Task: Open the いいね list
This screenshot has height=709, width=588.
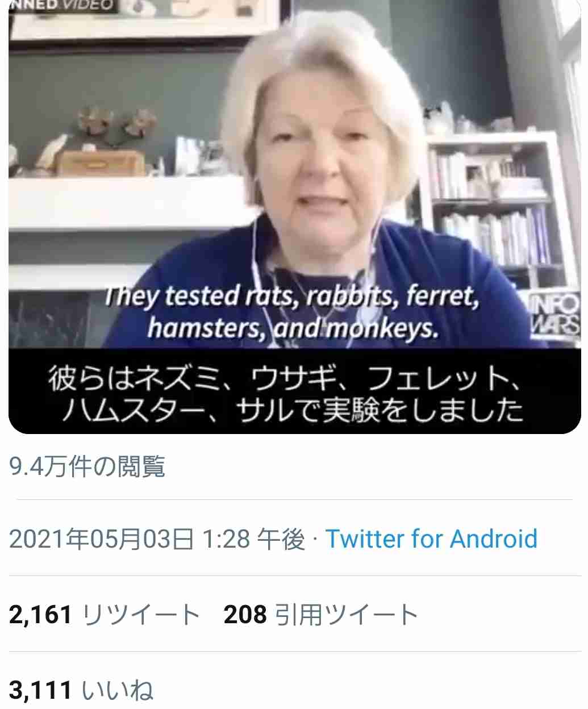Action: tap(118, 690)
